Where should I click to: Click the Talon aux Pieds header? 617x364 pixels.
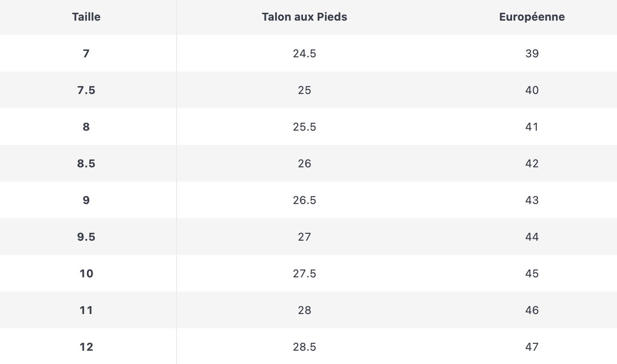coord(304,17)
